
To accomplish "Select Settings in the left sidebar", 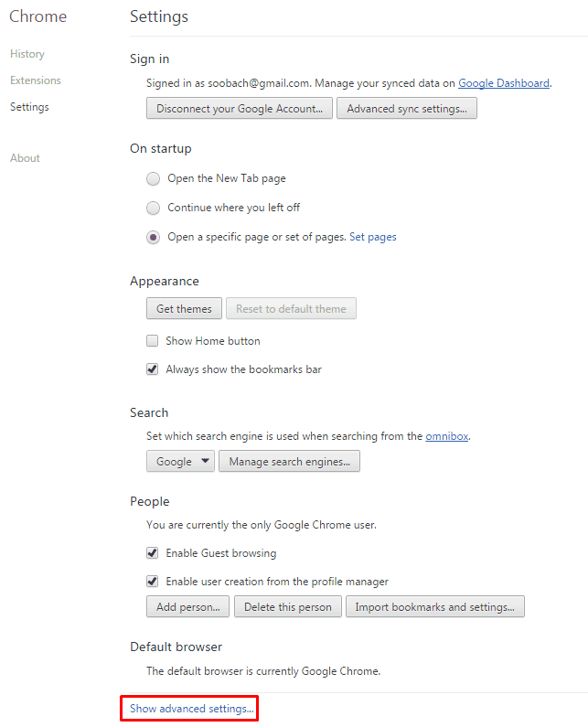I will pyautogui.click(x=29, y=107).
